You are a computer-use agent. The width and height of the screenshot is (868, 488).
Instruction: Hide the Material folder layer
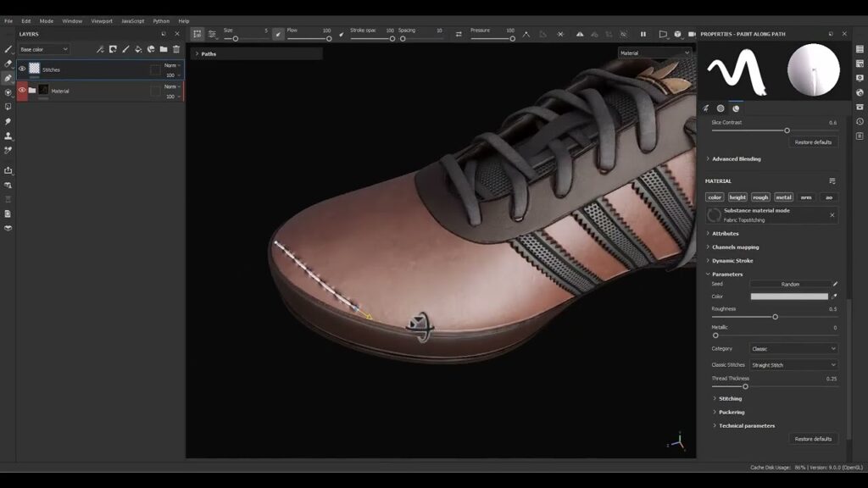click(x=22, y=90)
